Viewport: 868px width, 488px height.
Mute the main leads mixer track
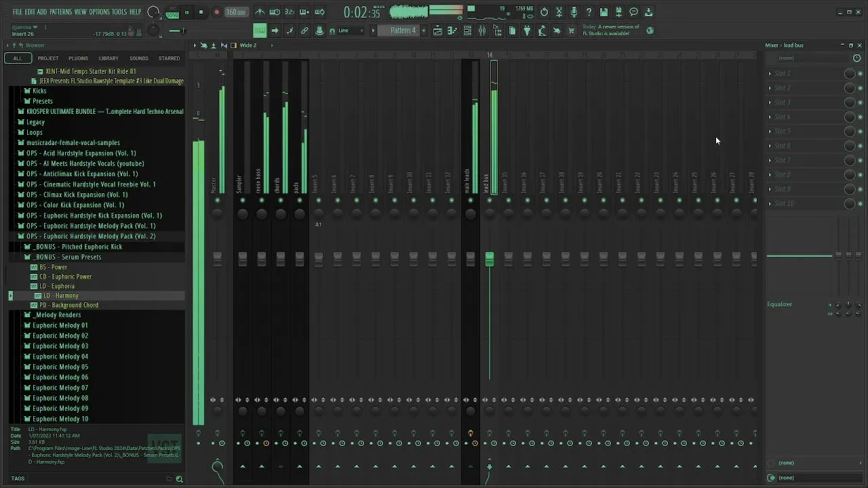[x=471, y=201]
